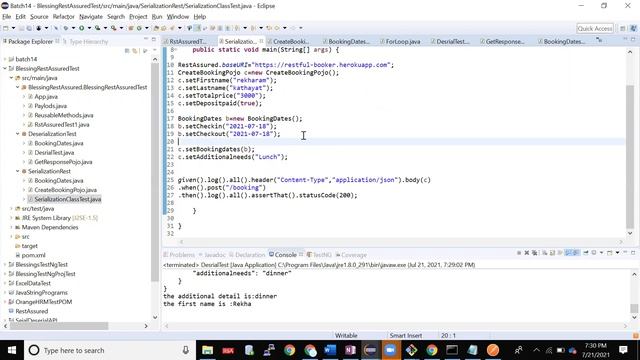Click the Quick Access field
This screenshot has width=640, height=360.
coord(595,28)
